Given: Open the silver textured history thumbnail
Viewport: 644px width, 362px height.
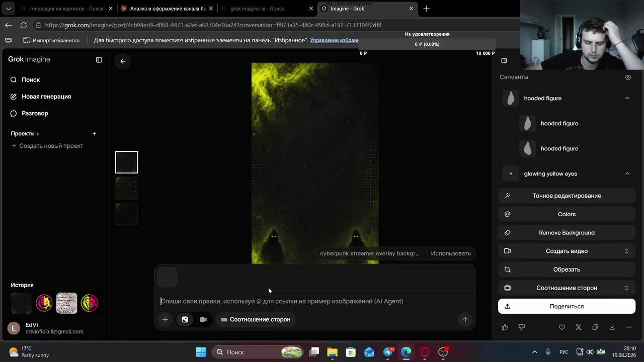Looking at the screenshot, I should click(x=66, y=303).
